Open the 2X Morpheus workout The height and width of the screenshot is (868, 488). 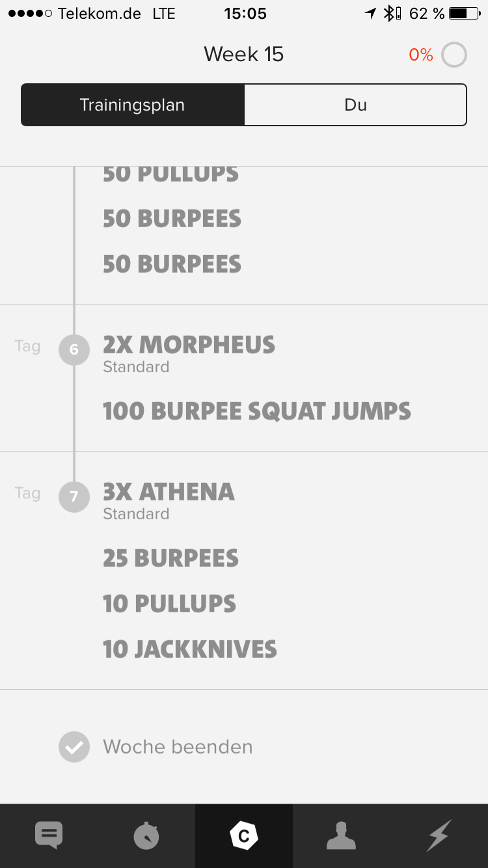point(189,346)
